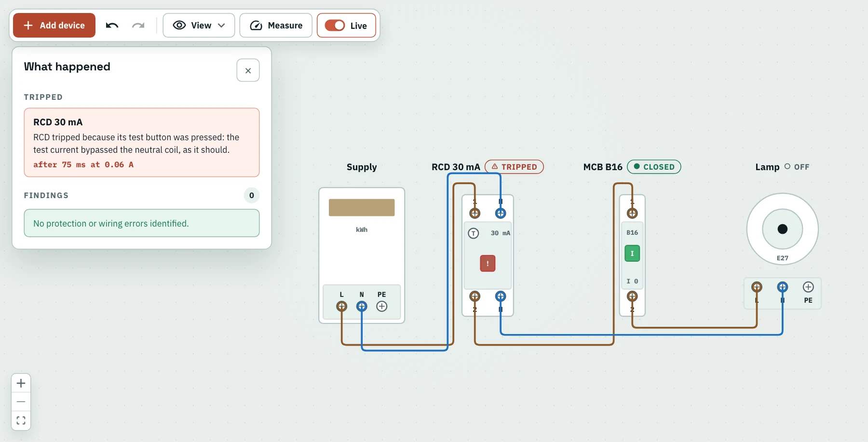Click the Supply PE terminal
The image size is (868, 442).
point(382,306)
